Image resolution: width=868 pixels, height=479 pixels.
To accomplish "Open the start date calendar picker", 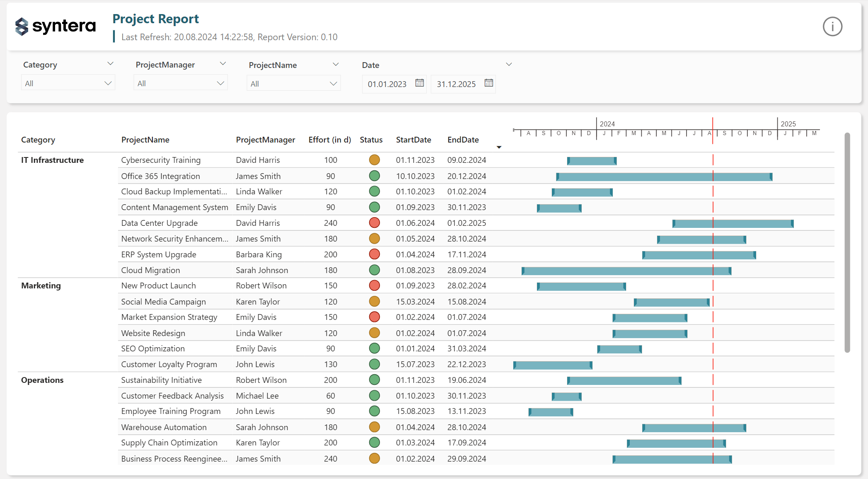I will coord(419,83).
